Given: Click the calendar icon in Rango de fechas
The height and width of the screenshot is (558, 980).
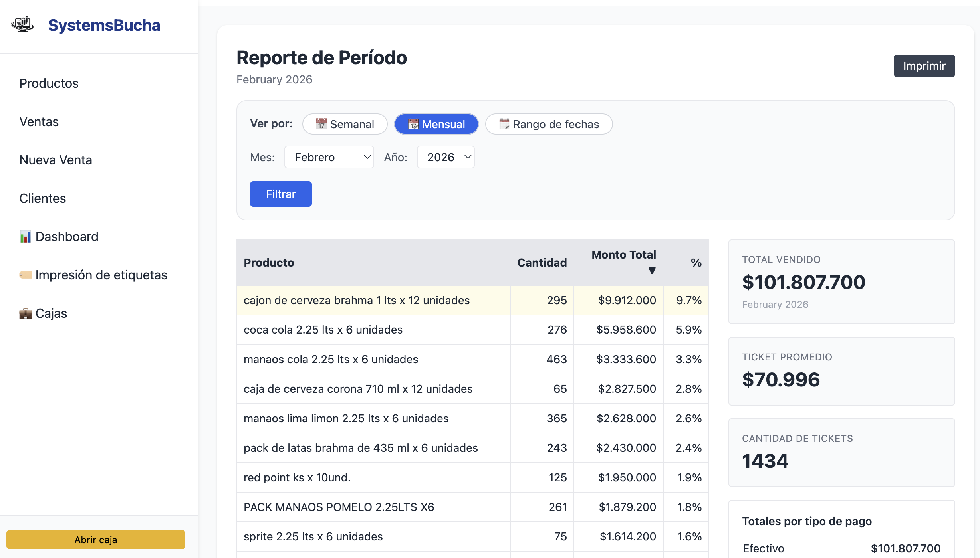Looking at the screenshot, I should [x=504, y=124].
